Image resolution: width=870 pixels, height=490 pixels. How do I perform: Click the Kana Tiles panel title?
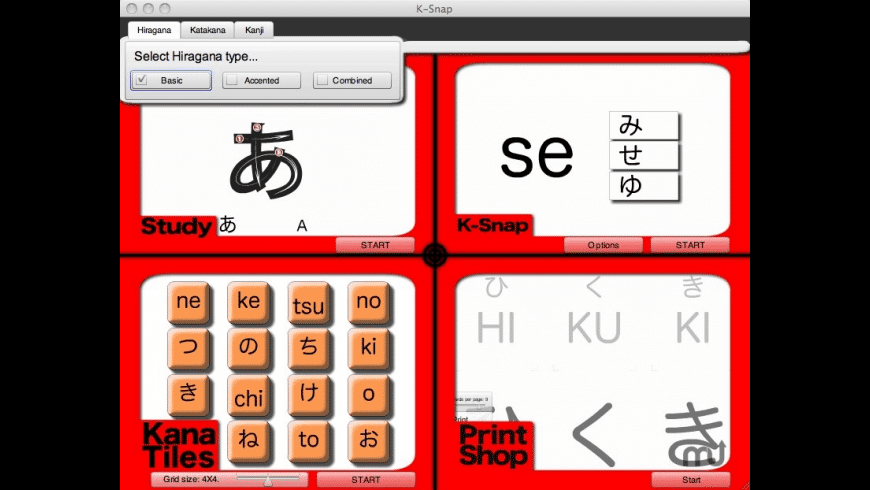[179, 445]
